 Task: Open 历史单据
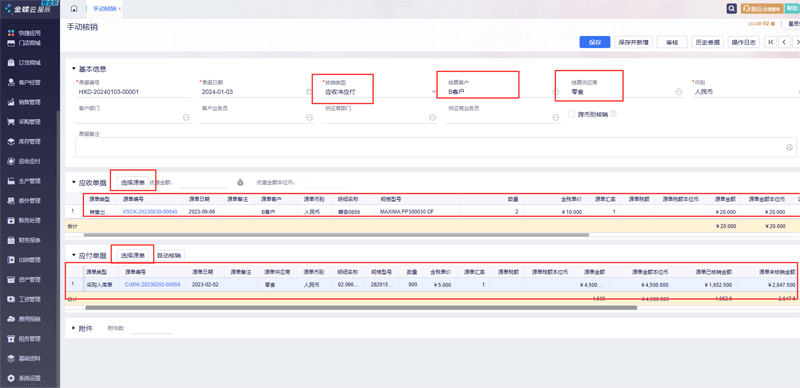(x=708, y=42)
